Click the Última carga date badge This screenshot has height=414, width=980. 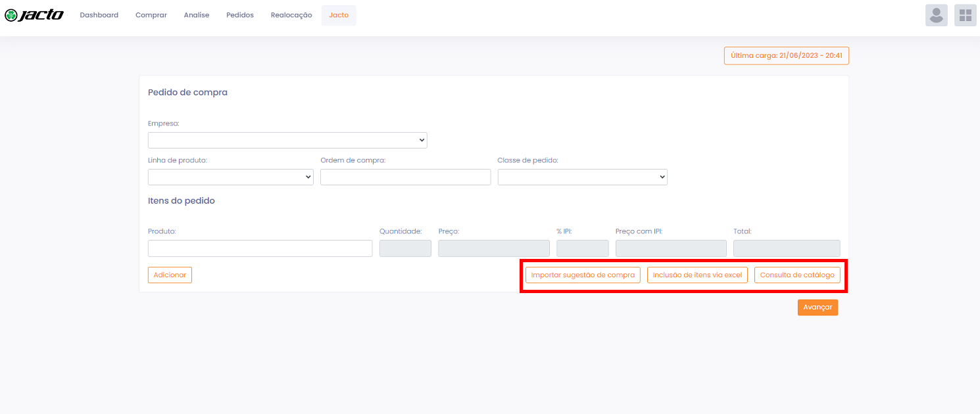[787, 56]
